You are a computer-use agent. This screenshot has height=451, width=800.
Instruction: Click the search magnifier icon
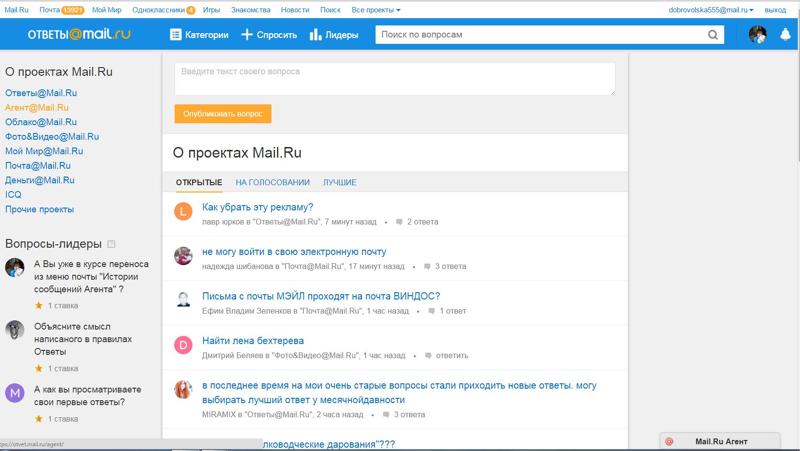pyautogui.click(x=713, y=35)
